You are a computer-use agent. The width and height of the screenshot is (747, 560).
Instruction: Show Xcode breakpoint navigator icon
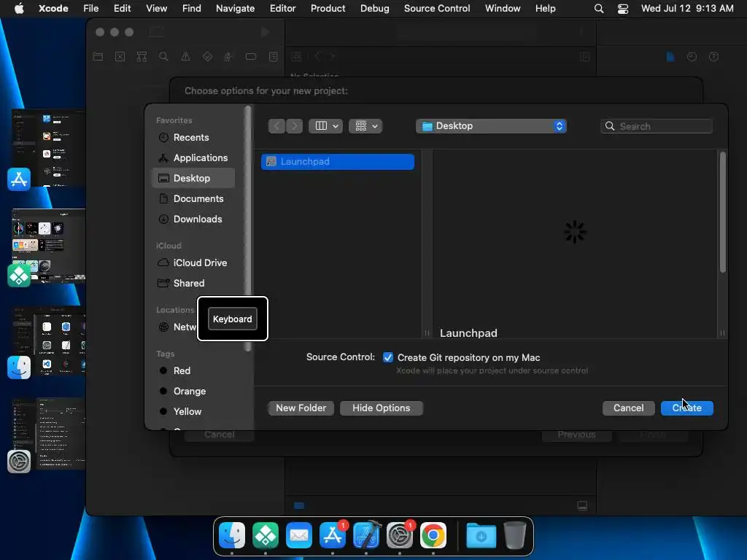251,57
